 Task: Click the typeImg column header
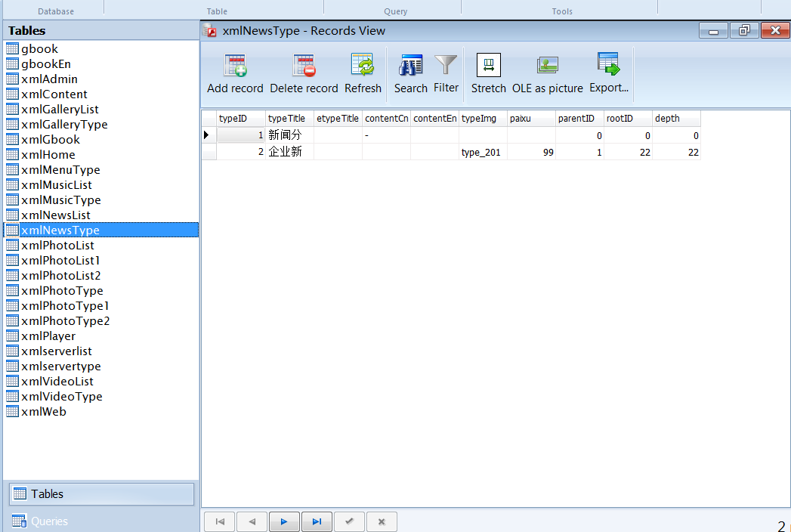(484, 119)
